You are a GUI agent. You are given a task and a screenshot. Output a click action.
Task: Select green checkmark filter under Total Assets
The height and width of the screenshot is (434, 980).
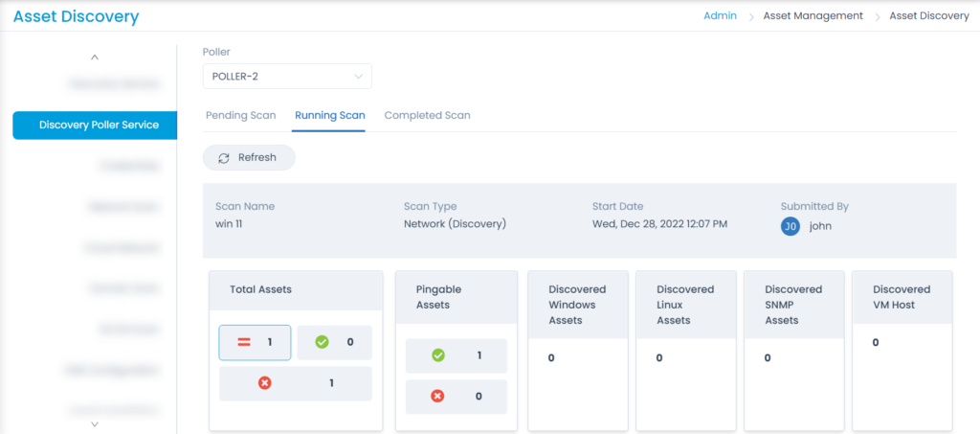334,343
